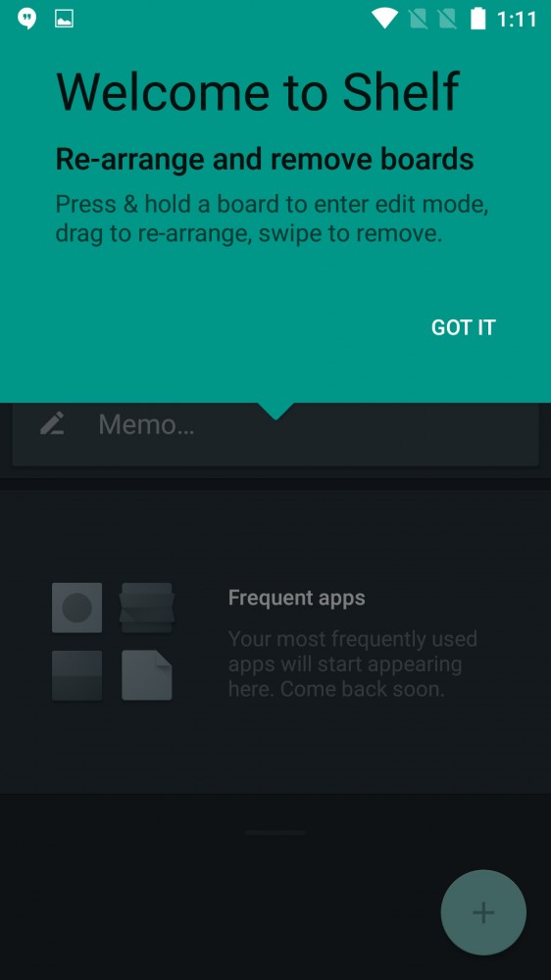
Task: Select the stacked-cards placeholder app icon
Action: coord(147,608)
